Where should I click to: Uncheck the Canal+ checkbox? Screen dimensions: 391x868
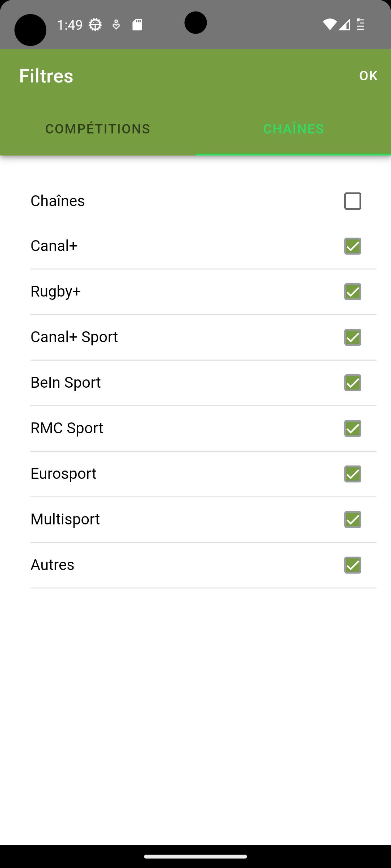353,246
